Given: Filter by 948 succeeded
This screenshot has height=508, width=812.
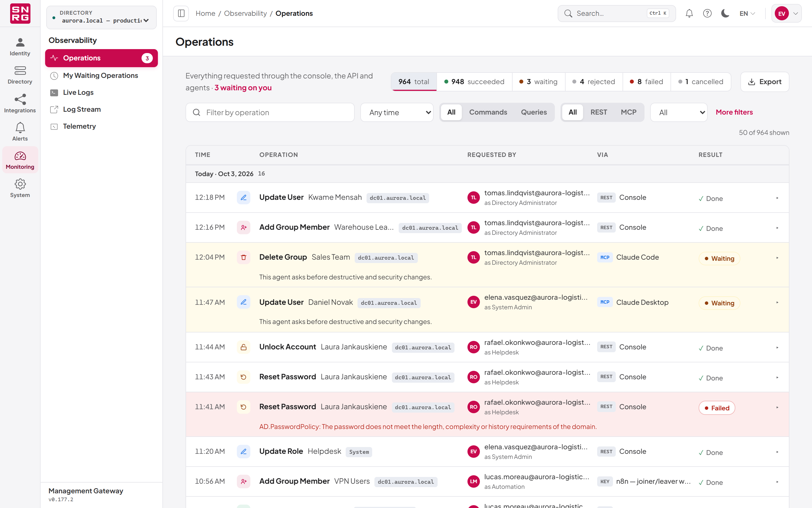Looking at the screenshot, I should [x=474, y=82].
